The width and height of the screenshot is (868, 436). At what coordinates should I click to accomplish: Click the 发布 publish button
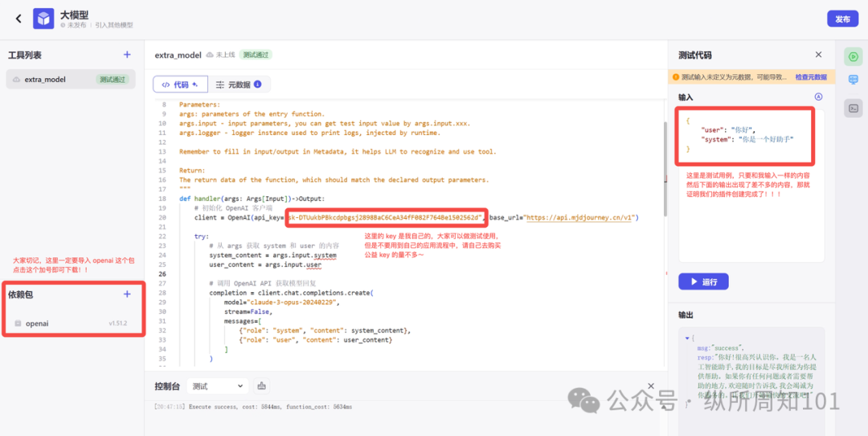point(842,19)
